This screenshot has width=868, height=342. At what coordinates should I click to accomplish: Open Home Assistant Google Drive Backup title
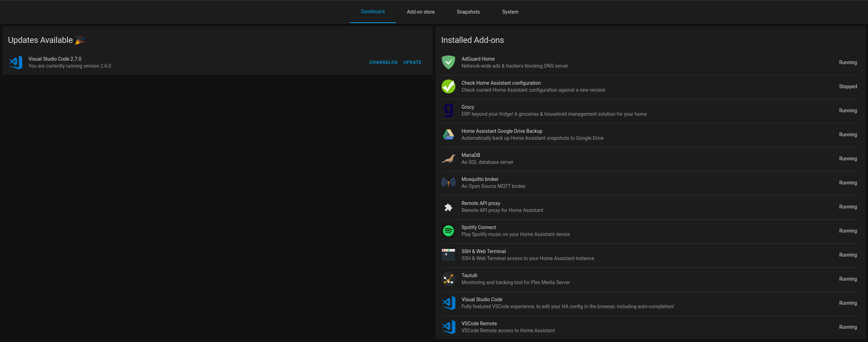[502, 131]
